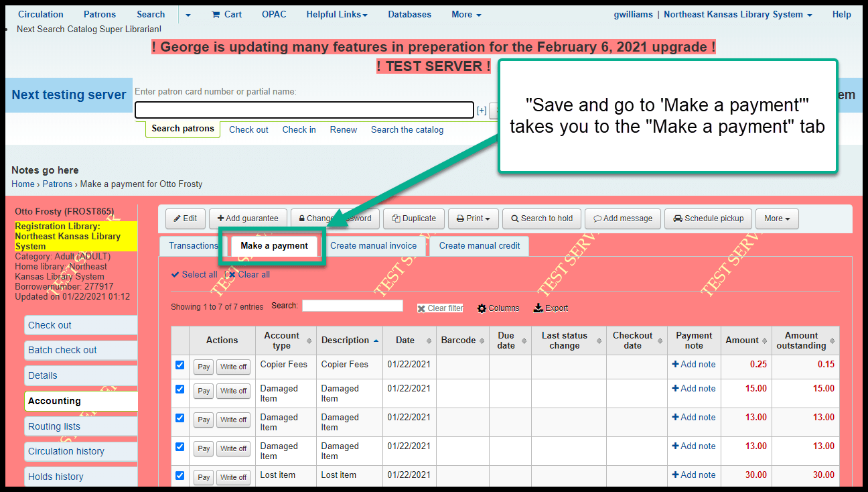Open Routing lists in sidebar
This screenshot has height=492, width=868.
click(81, 426)
